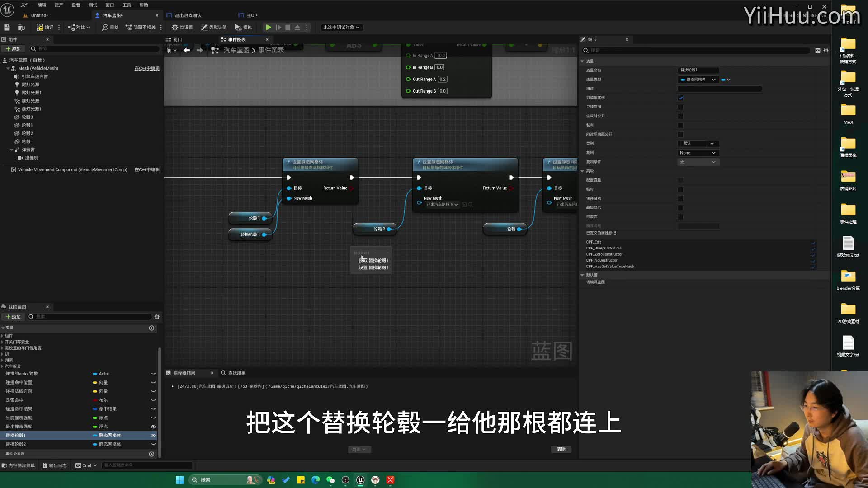Screen dimensions: 868x488
Task: Toggle visibility eye for 最小撞击强度
Action: [x=153, y=427]
